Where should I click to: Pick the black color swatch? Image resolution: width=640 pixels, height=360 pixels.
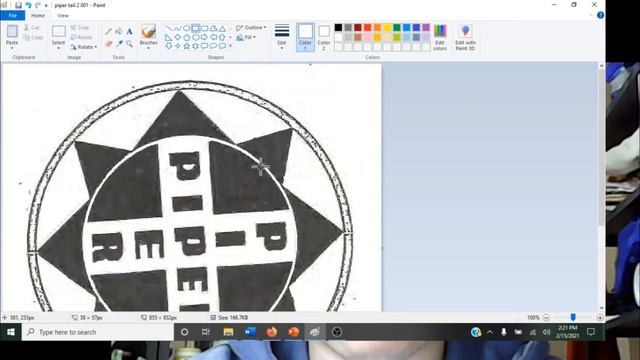(x=338, y=27)
